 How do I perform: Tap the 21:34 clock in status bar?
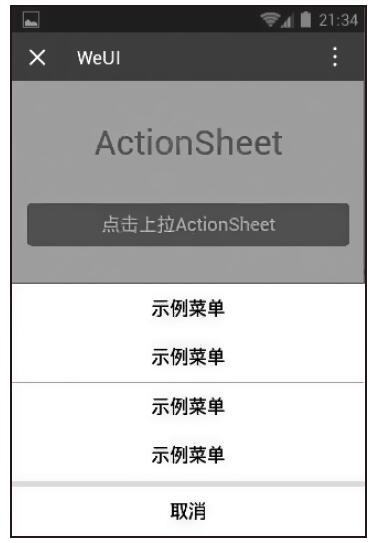pos(338,20)
